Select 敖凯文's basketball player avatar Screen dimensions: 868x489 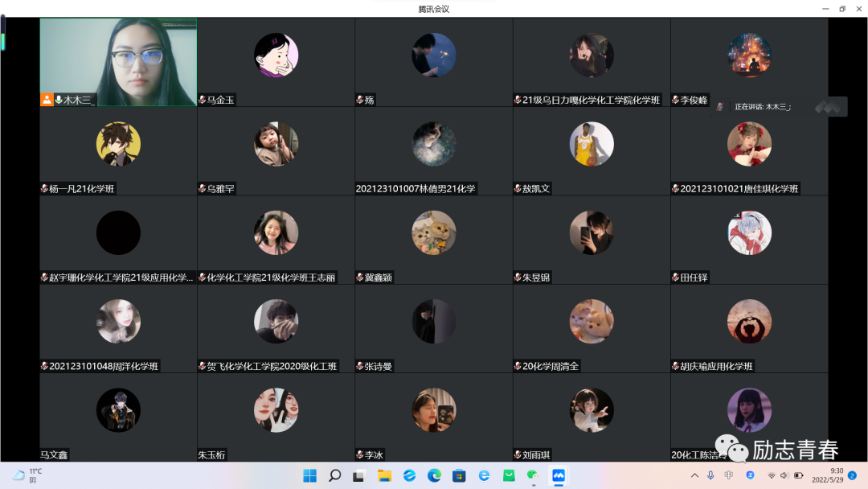592,144
